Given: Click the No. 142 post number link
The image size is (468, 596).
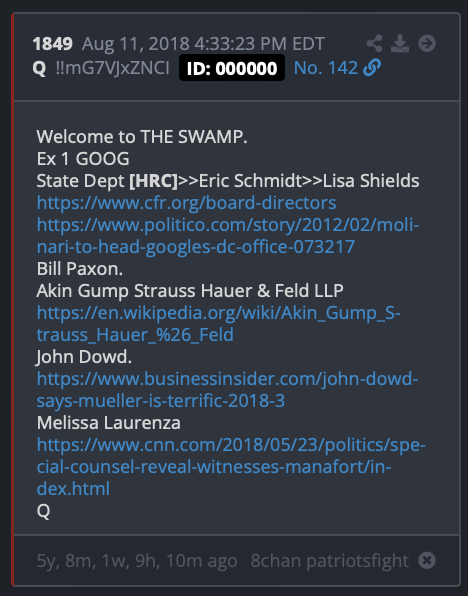Looking at the screenshot, I should [326, 68].
